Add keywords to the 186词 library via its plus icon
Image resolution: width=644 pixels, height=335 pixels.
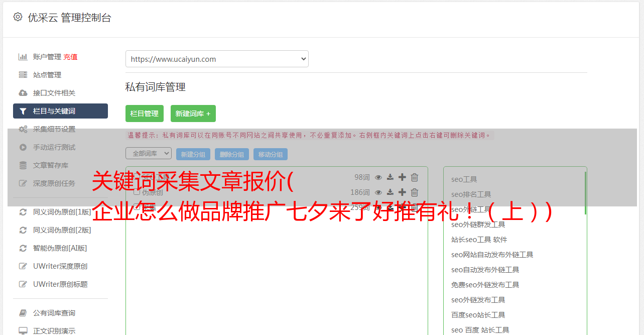[402, 192]
